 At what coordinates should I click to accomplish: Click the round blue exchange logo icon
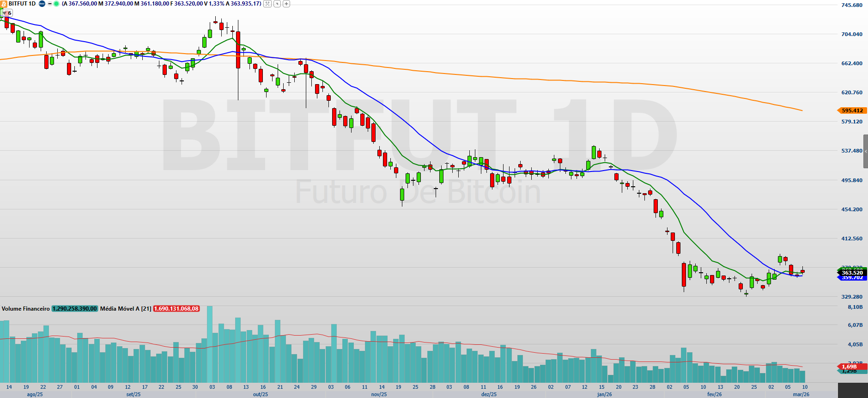42,4
